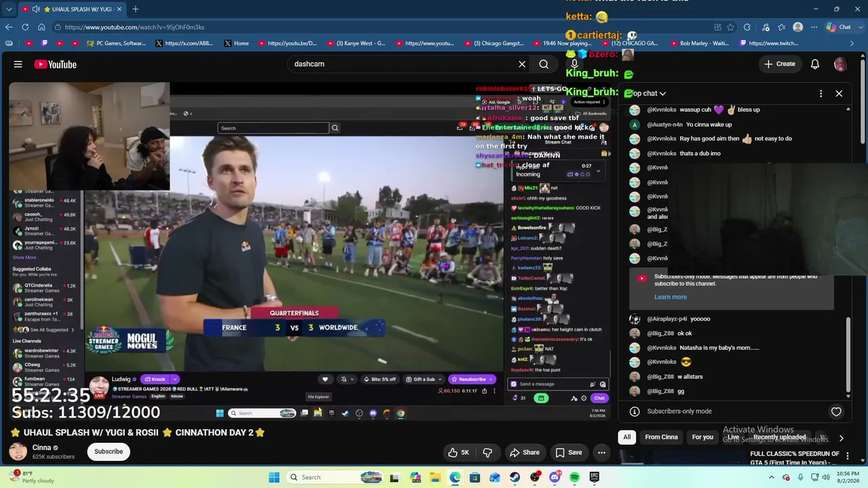Open the Kanye West bookmark
Image resolution: width=868 pixels, height=488 pixels.
(356, 43)
